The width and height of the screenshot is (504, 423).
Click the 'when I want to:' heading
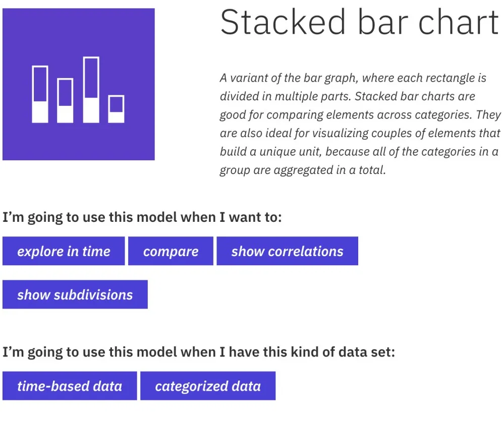[142, 217]
